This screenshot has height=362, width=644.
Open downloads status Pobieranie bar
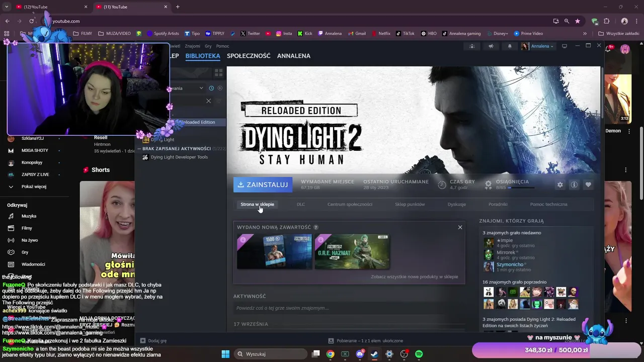coord(365,340)
